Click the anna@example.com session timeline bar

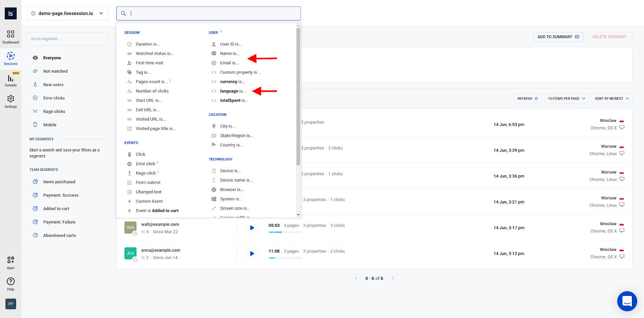(285, 258)
